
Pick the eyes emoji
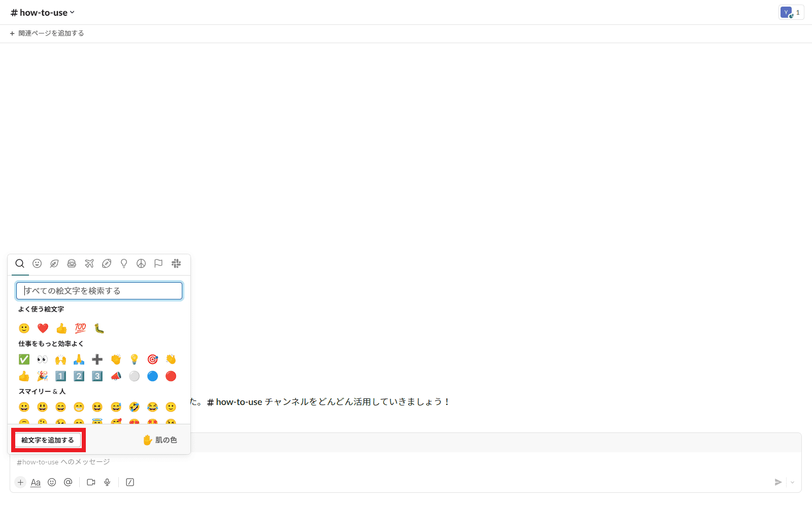tap(42, 359)
